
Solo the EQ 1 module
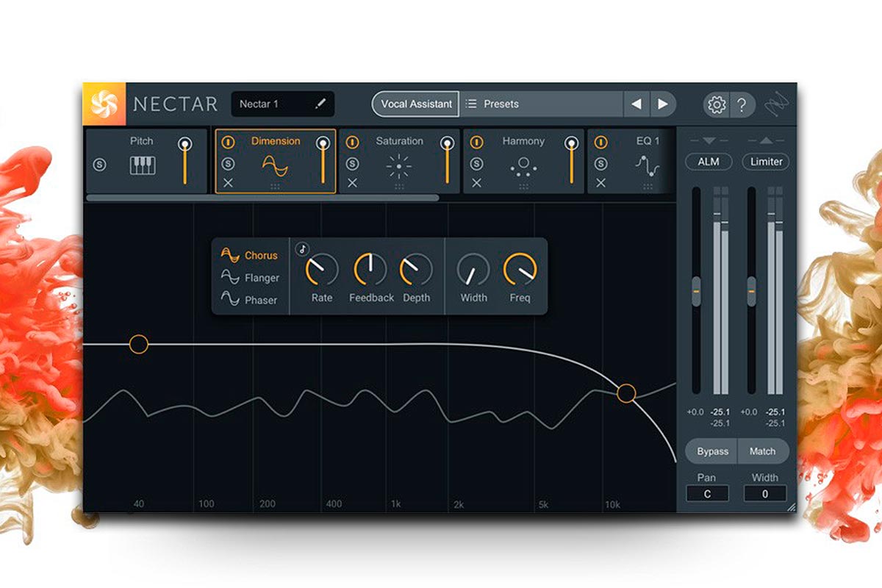point(600,163)
